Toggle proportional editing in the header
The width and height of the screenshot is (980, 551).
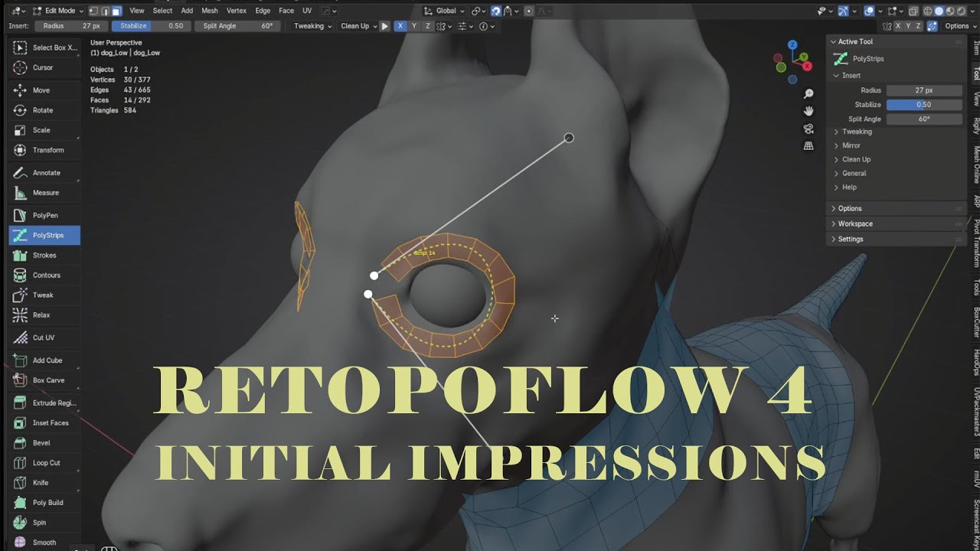(529, 11)
